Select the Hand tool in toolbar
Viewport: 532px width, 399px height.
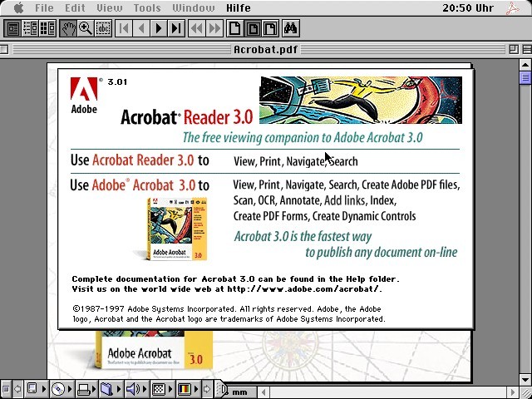pos(68,29)
